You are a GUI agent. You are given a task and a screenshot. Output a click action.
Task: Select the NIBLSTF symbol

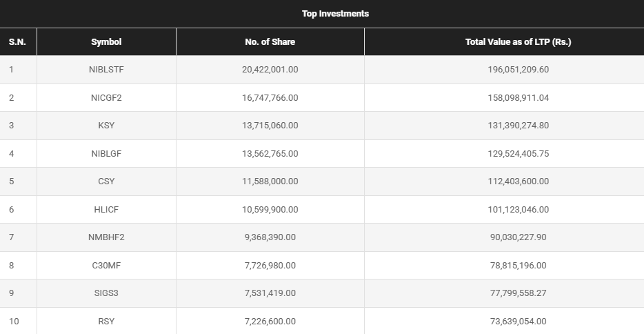106,70
